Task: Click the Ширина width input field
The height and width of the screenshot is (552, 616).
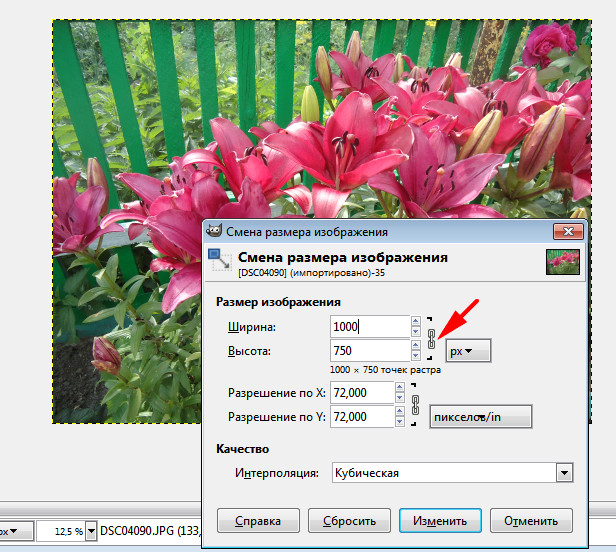Action: [370, 326]
